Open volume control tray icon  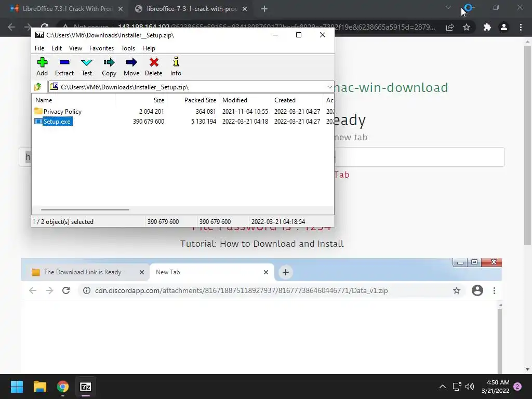(x=470, y=387)
